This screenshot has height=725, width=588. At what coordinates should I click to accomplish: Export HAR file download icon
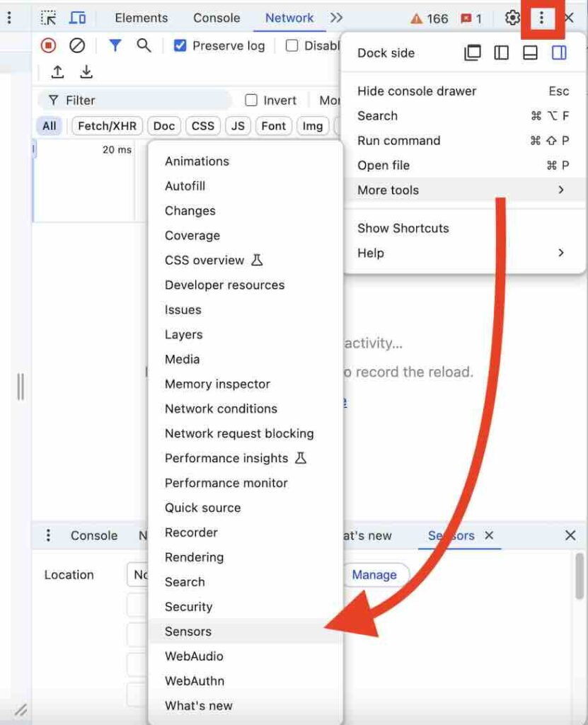[x=86, y=72]
